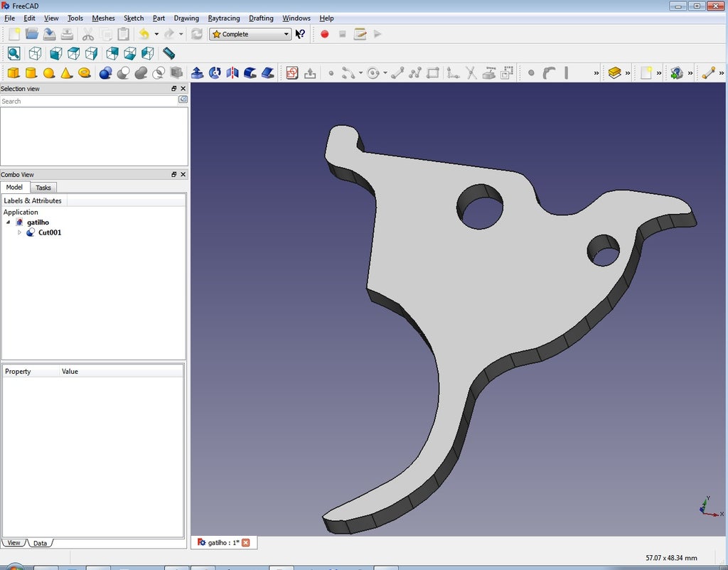Switch to the Axonometric view

33,53
